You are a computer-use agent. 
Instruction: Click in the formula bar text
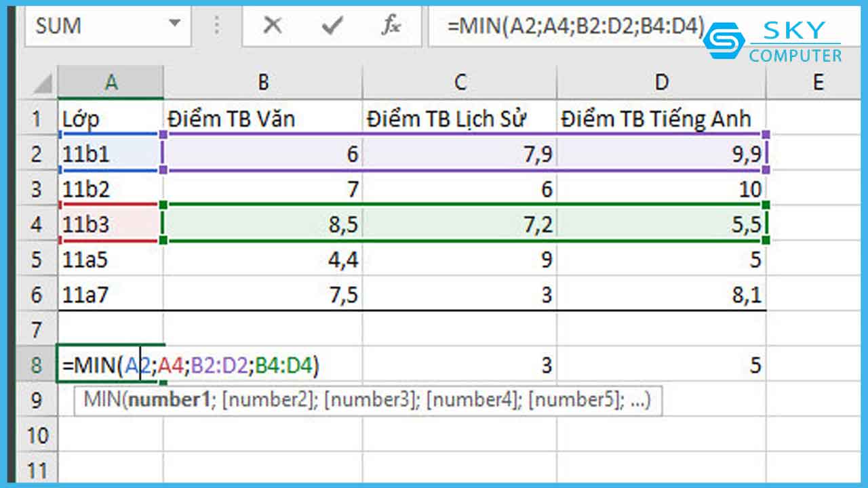[x=576, y=26]
